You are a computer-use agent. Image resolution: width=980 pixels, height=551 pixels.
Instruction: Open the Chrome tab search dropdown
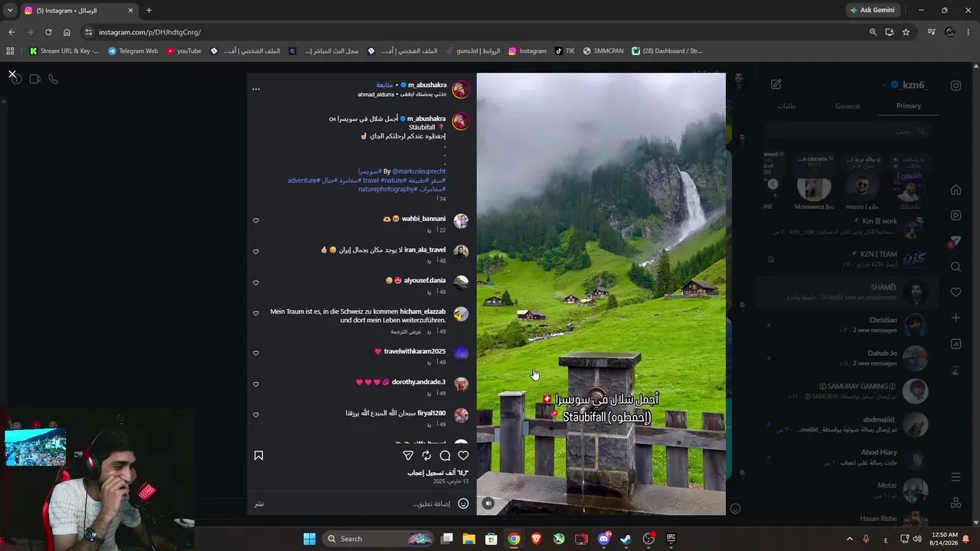tap(10, 11)
